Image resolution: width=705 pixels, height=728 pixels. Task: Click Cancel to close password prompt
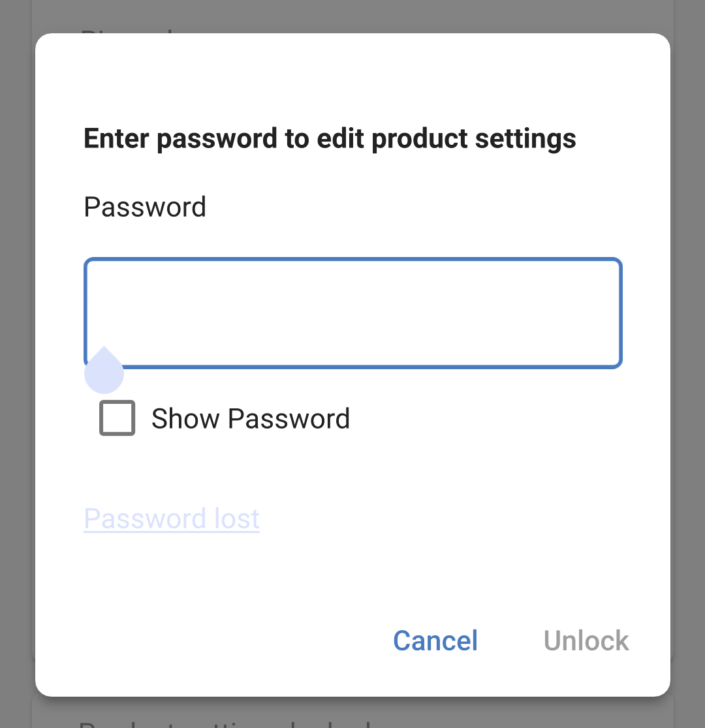click(x=435, y=640)
